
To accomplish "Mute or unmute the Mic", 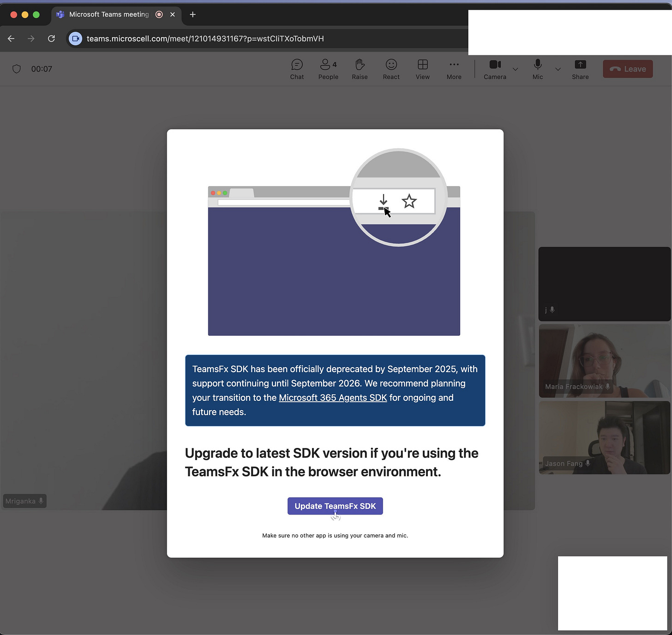I will [x=538, y=69].
